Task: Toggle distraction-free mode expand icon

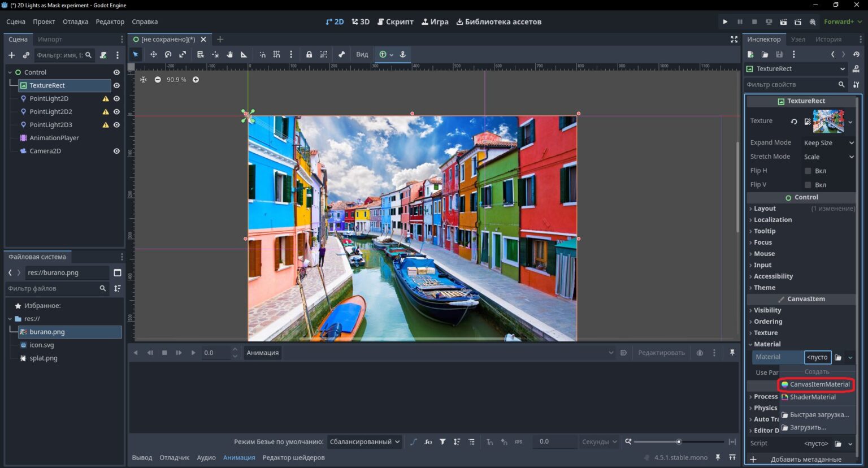Action: [734, 39]
